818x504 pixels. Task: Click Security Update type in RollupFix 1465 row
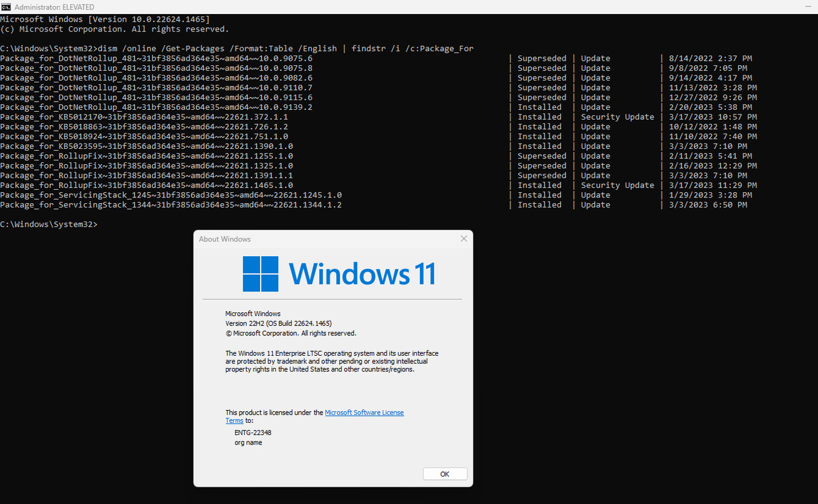tap(617, 185)
